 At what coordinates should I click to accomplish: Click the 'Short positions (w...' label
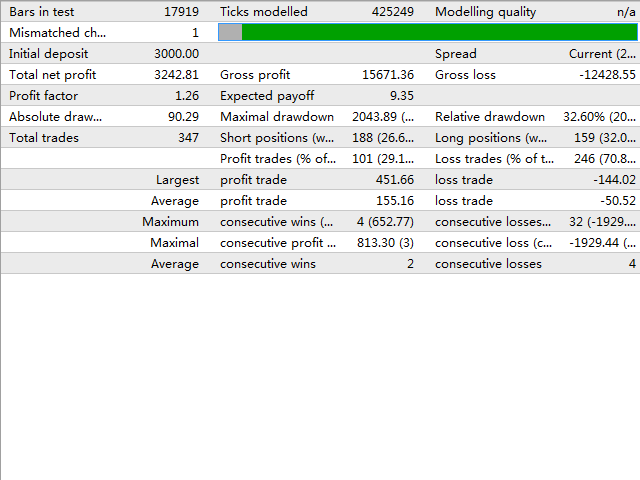pos(277,138)
